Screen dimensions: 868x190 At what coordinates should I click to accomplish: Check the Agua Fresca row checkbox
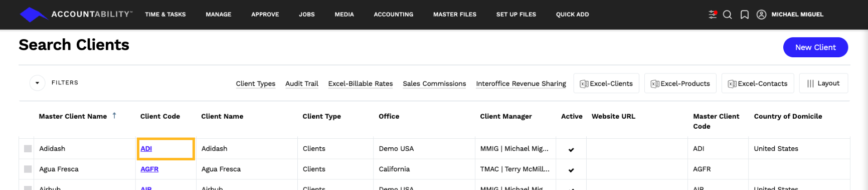tap(28, 169)
